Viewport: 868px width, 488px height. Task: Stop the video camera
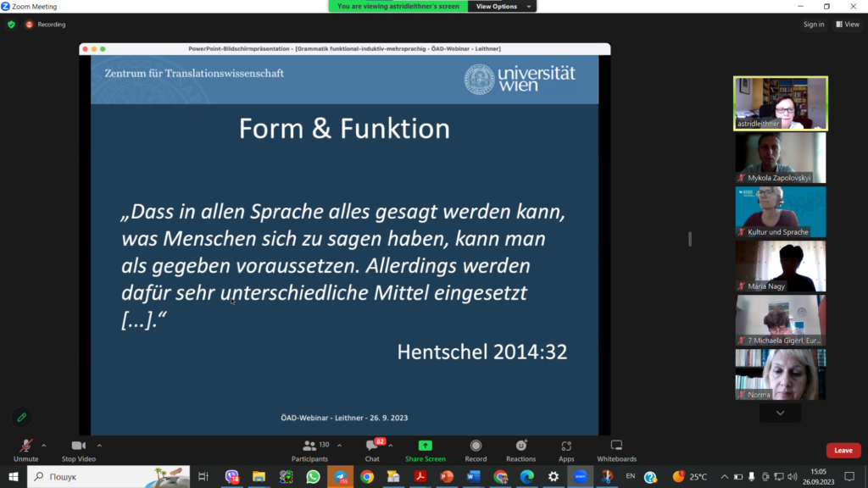pos(79,451)
